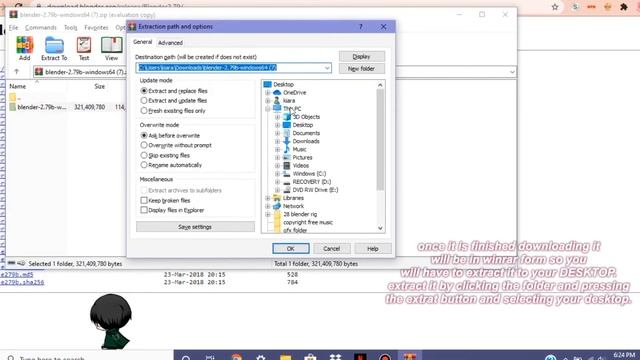640x360 pixels.
Task: Select the 3D Objects folder
Action: (306, 117)
